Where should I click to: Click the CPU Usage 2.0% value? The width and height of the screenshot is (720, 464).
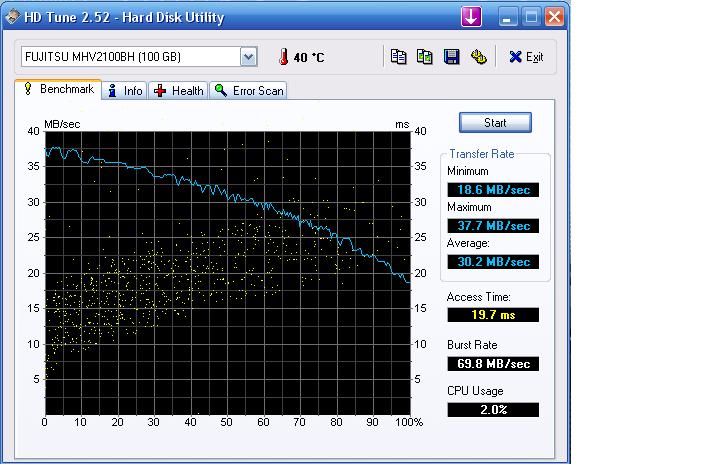pos(492,410)
